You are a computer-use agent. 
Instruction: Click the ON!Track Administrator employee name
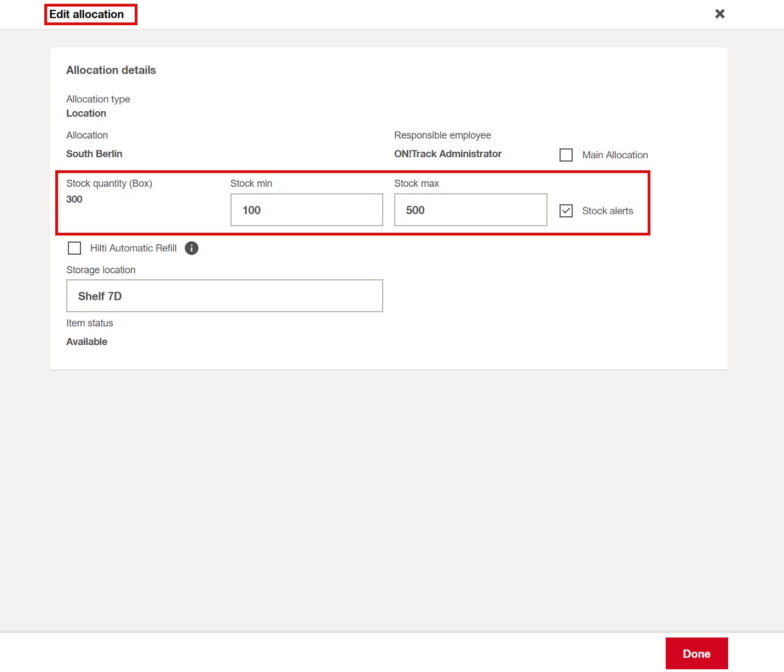coord(447,154)
